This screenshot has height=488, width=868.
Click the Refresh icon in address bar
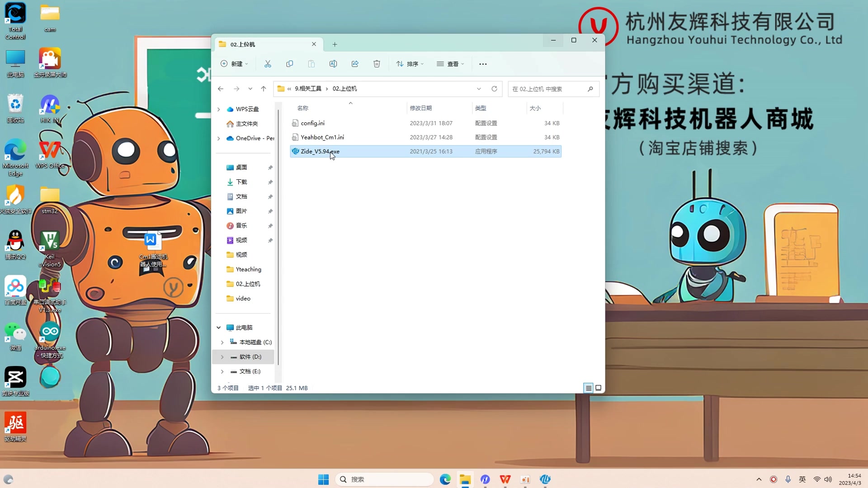tap(494, 89)
